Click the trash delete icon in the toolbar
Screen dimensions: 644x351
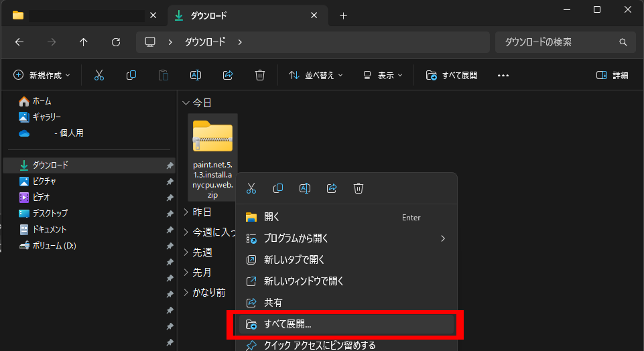click(260, 76)
